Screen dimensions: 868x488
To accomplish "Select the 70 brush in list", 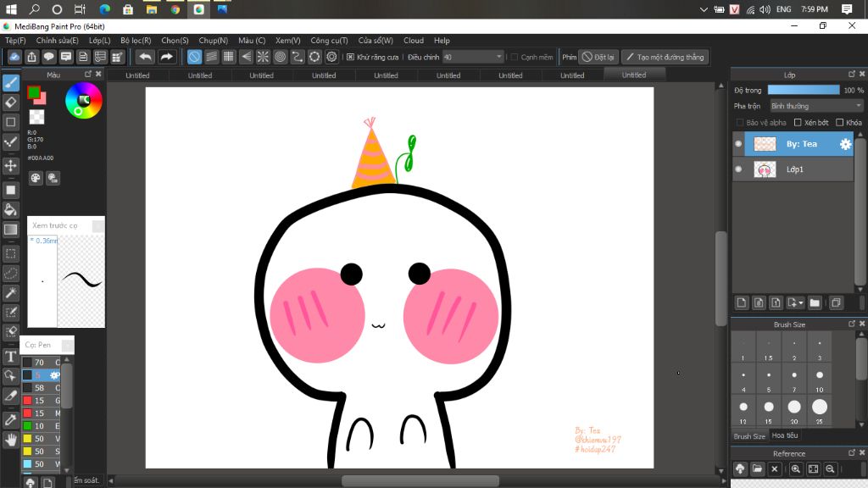I will (x=41, y=363).
